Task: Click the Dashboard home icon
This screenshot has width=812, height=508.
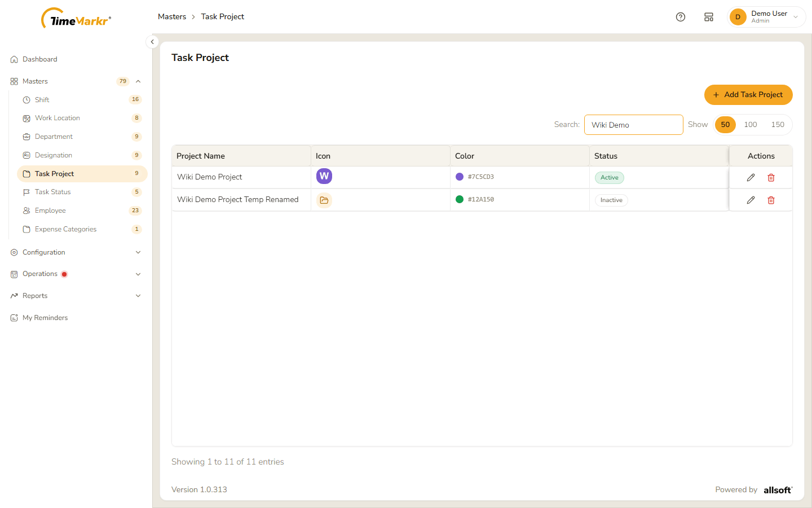Action: pyautogui.click(x=14, y=59)
